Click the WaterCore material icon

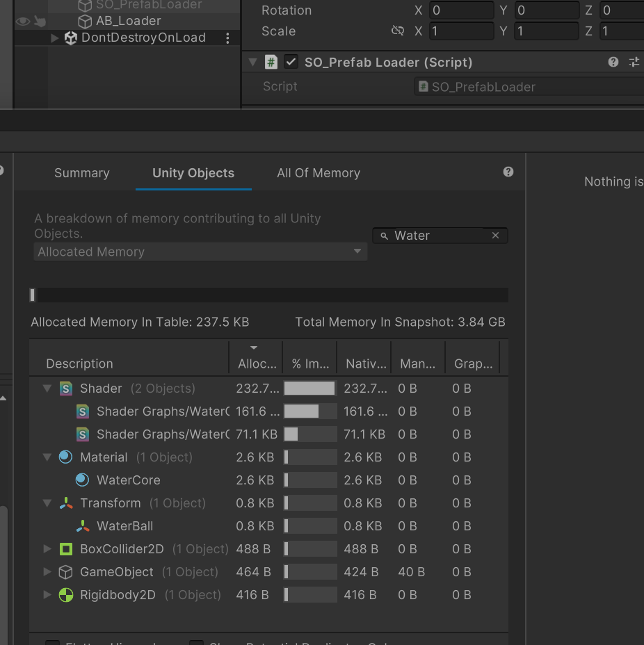83,480
